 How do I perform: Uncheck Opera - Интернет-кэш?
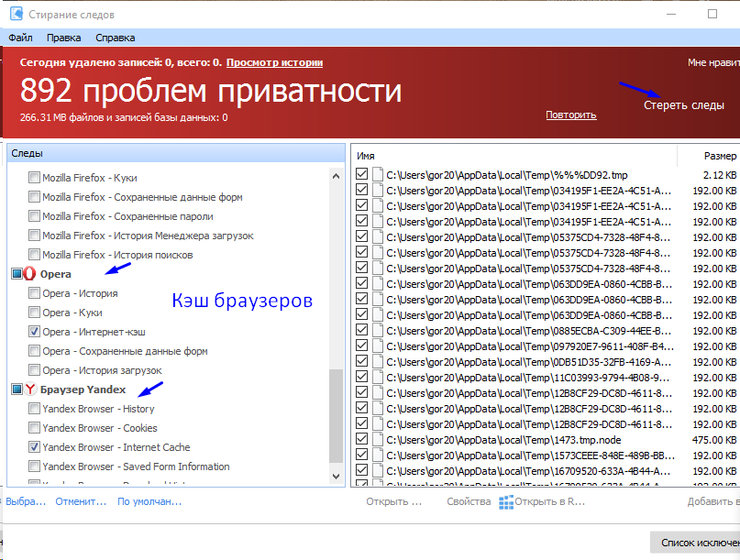click(34, 332)
